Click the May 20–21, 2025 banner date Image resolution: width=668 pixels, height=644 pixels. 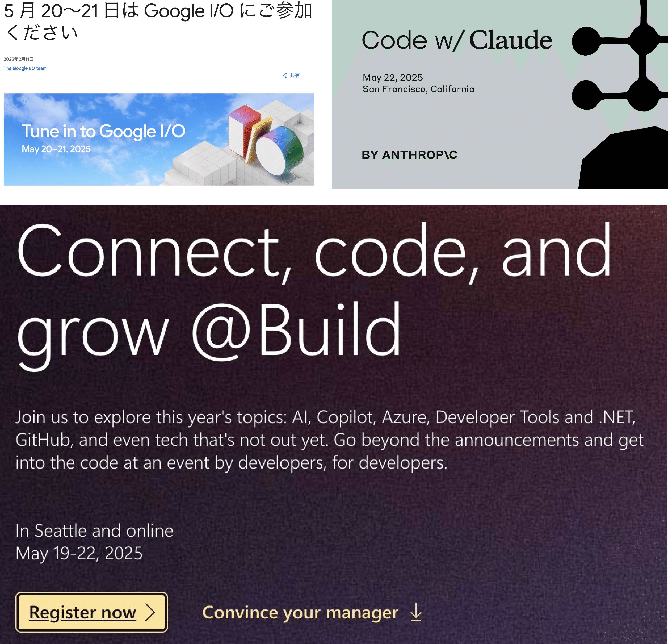(x=56, y=149)
